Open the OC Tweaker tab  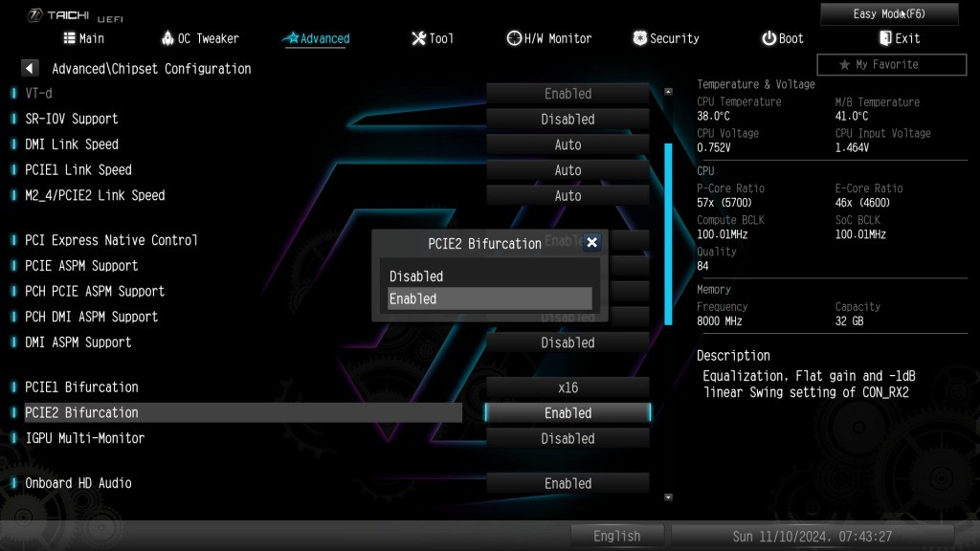pyautogui.click(x=200, y=38)
